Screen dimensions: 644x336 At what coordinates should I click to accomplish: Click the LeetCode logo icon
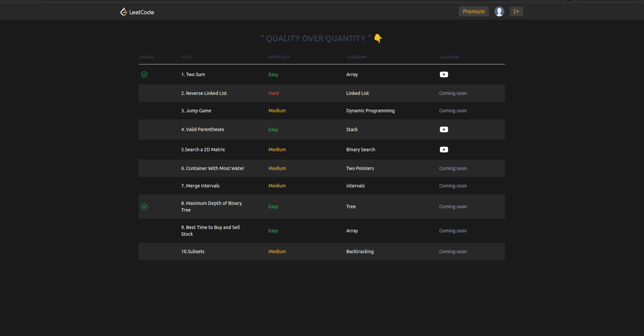(124, 12)
